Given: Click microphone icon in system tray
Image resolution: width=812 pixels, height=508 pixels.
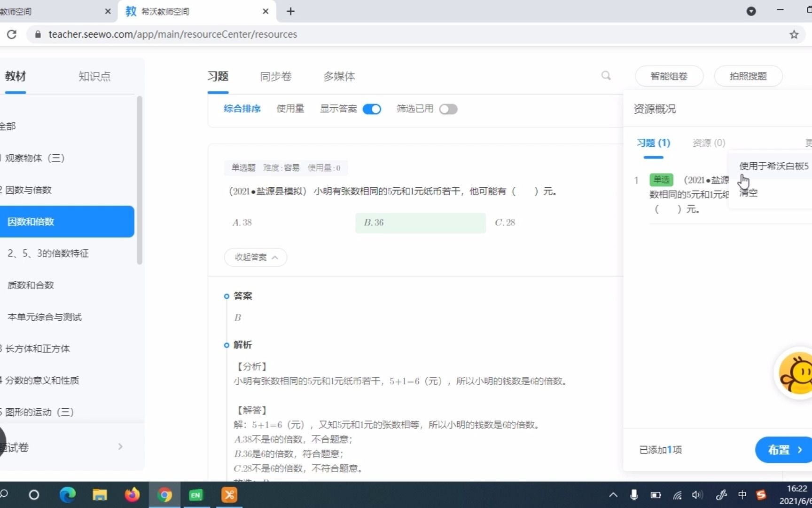Looking at the screenshot, I should click(634, 495).
